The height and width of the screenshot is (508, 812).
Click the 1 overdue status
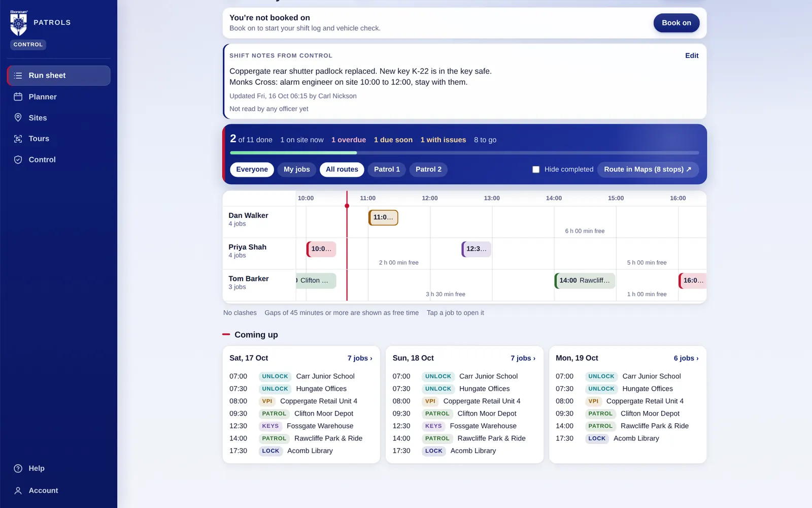point(349,140)
